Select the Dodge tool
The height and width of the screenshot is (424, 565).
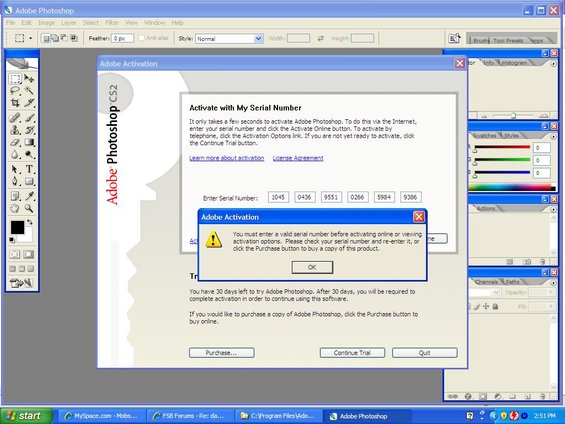point(29,154)
